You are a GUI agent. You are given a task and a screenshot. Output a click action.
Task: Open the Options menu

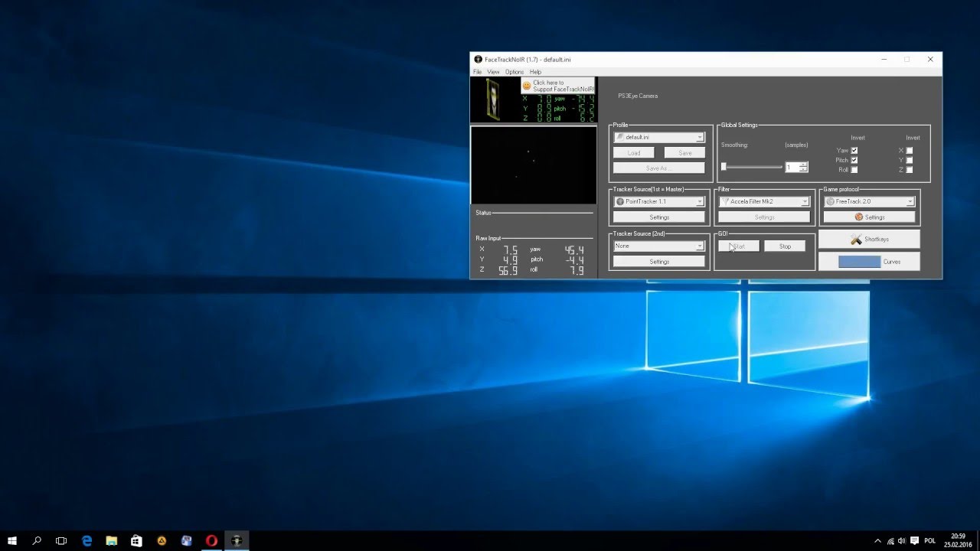pos(514,72)
